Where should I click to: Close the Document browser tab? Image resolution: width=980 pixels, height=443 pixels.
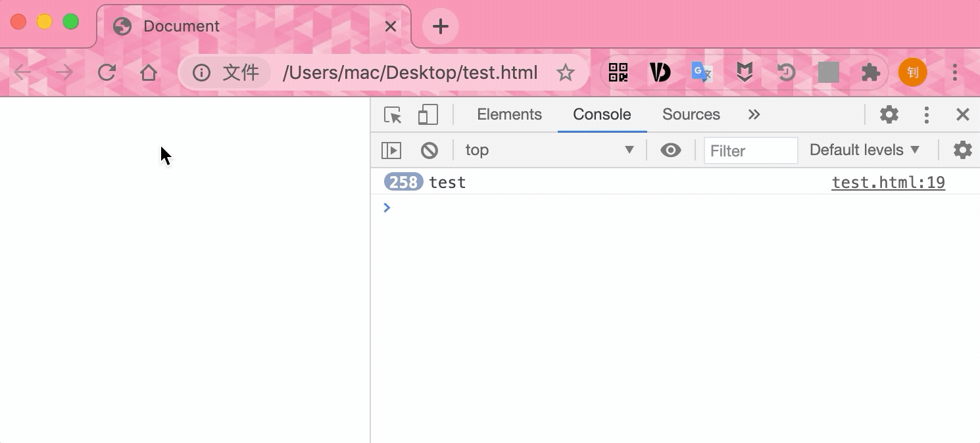[391, 26]
